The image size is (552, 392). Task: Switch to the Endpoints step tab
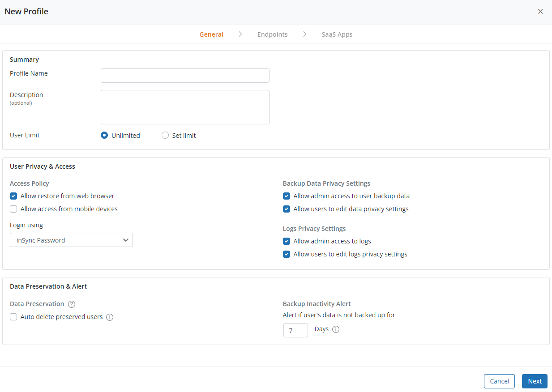click(272, 34)
